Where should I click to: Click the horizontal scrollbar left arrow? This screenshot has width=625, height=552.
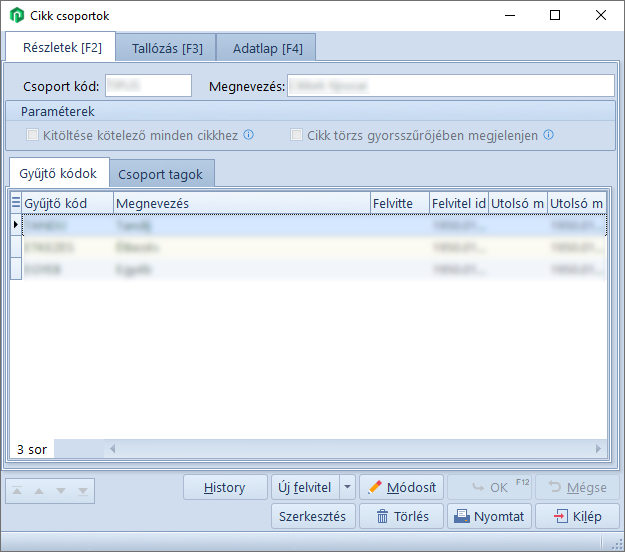(113, 449)
